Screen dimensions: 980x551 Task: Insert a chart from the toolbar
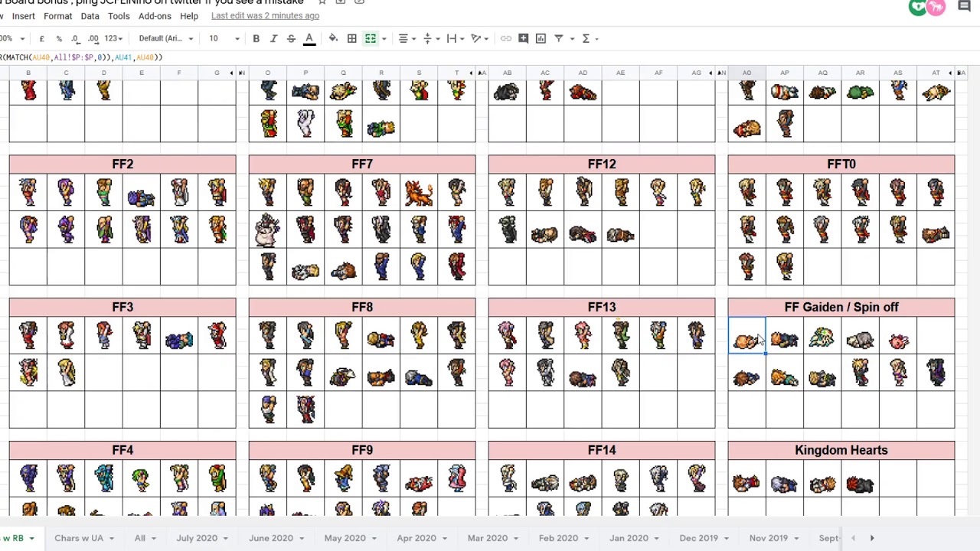[541, 38]
